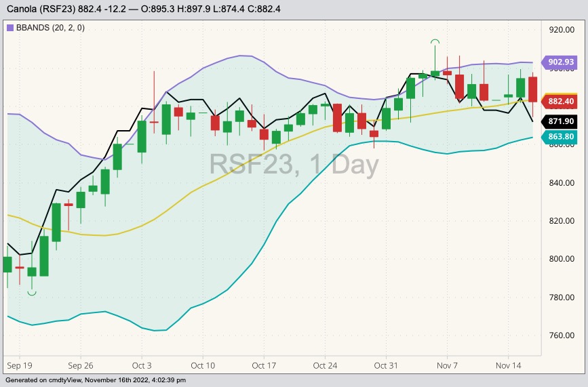Screen dimensions: 588x387
Task: Select the Oct 3 date on the time axis
Action: (x=142, y=365)
